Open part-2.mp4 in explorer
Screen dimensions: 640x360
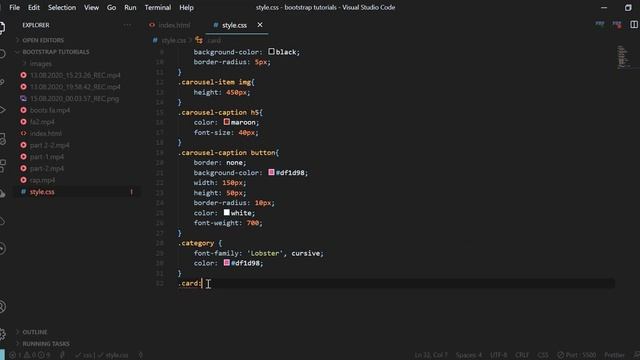coord(47,168)
